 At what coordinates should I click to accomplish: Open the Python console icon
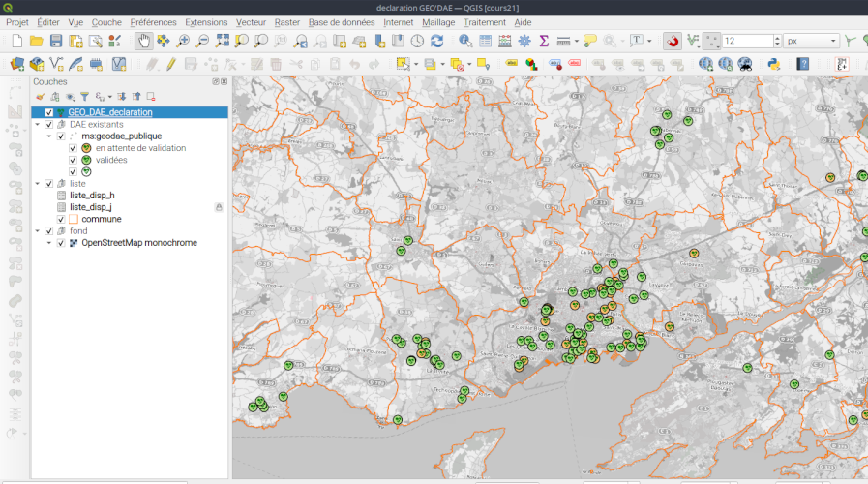[x=773, y=64]
